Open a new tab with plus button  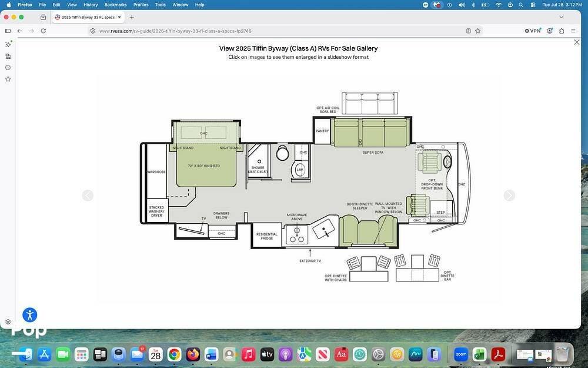(x=132, y=17)
